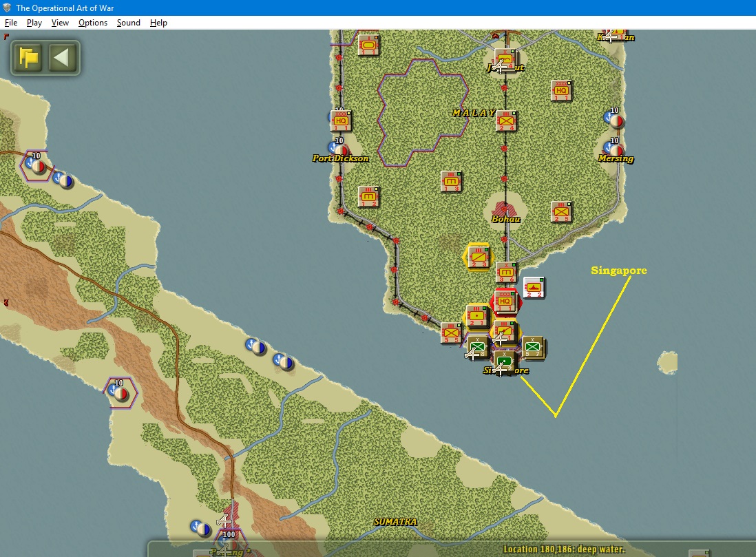The width and height of the screenshot is (756, 557).
Task: Click the SUMATRA map label
Action: pyautogui.click(x=395, y=521)
